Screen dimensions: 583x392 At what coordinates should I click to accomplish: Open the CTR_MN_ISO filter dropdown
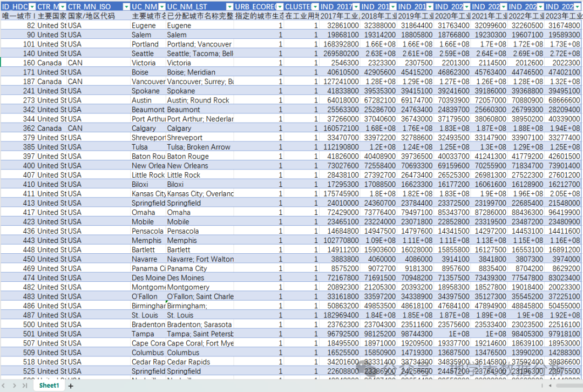pyautogui.click(x=126, y=6)
